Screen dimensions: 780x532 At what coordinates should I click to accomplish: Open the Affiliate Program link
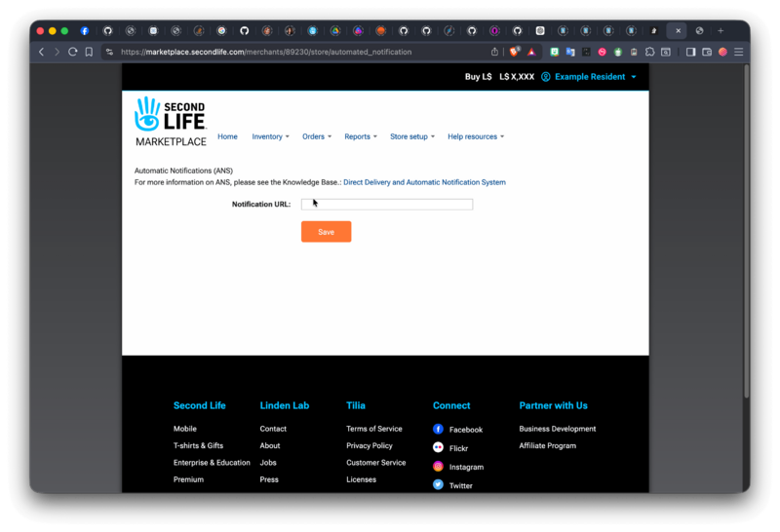(548, 445)
